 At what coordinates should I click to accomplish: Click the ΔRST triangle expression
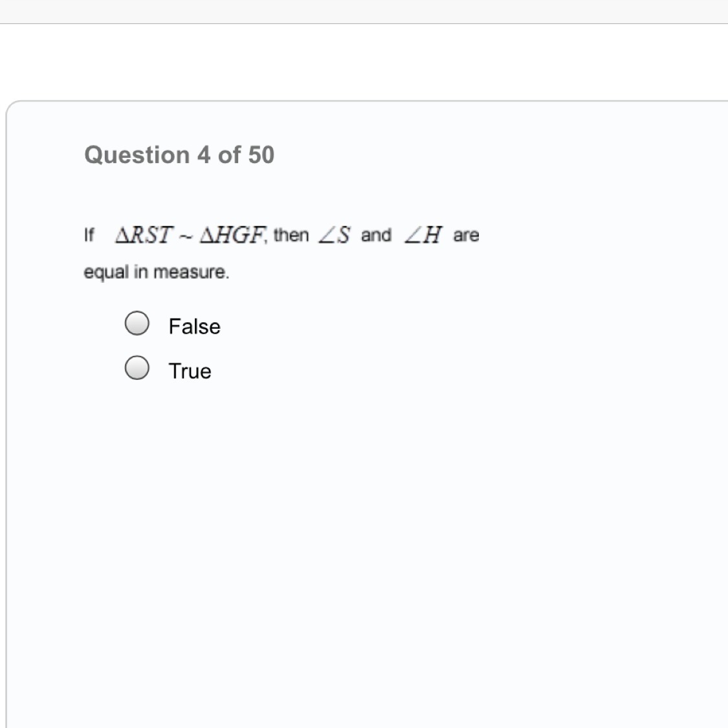point(144,234)
